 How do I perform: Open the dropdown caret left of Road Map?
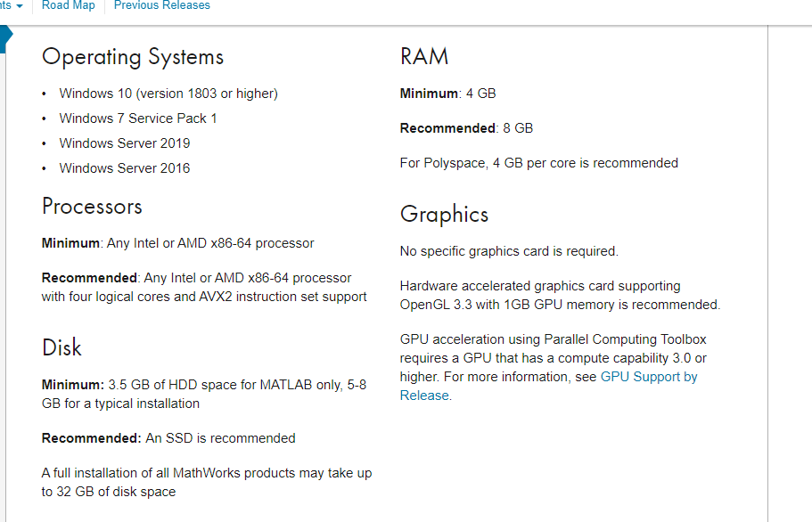point(19,6)
